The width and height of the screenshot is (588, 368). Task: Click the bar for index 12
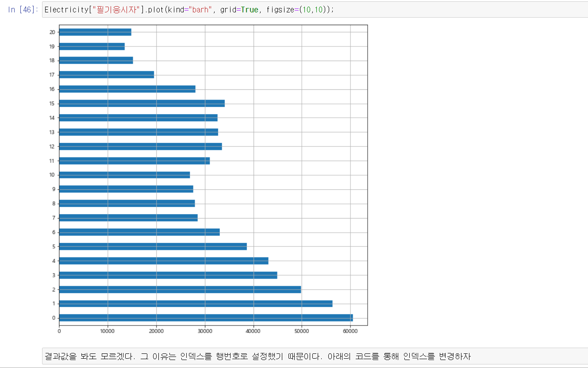140,146
